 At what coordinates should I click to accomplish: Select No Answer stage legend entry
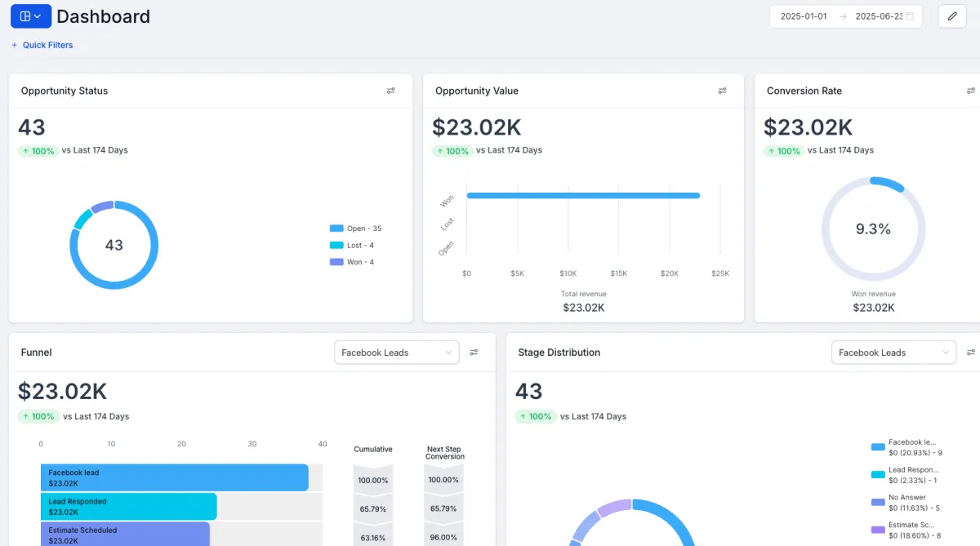(906, 503)
